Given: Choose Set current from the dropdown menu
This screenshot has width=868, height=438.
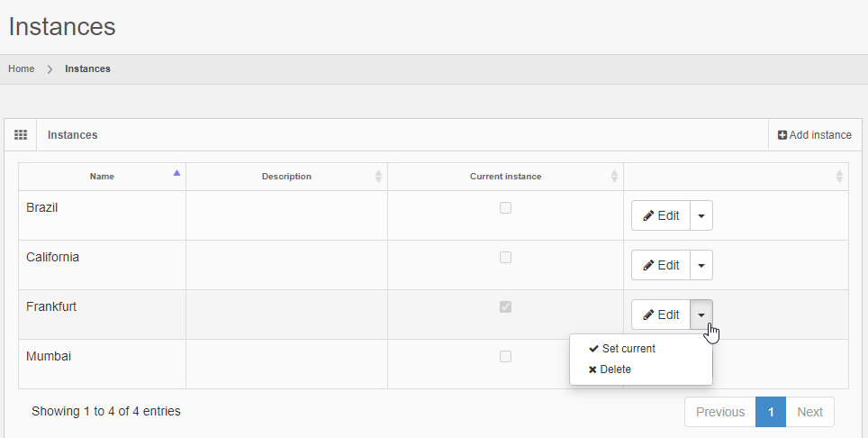Looking at the screenshot, I should point(628,349).
